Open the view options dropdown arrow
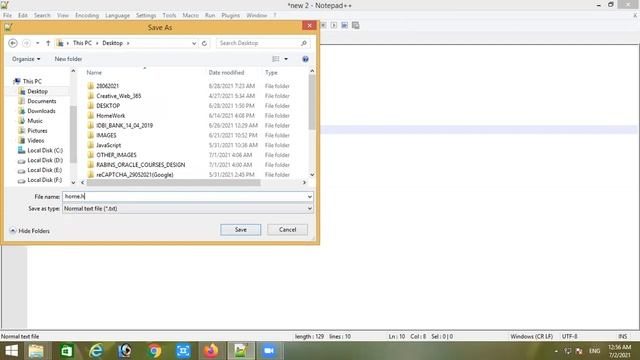 click(x=286, y=59)
